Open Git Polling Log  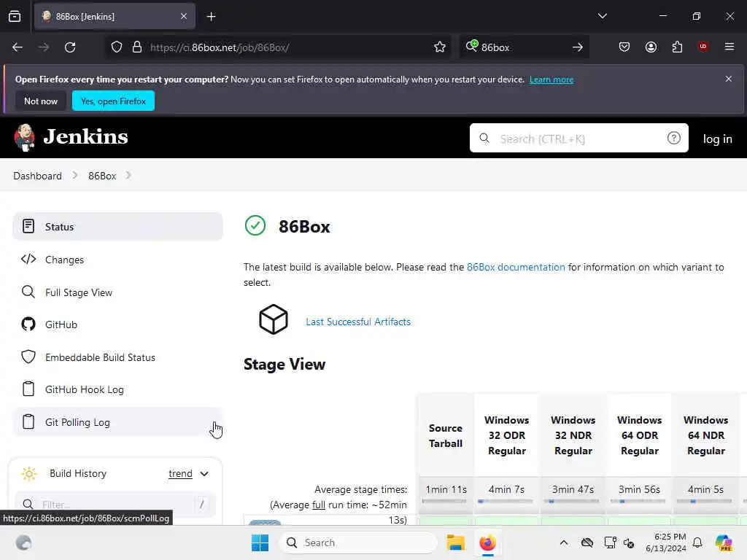tap(117, 422)
